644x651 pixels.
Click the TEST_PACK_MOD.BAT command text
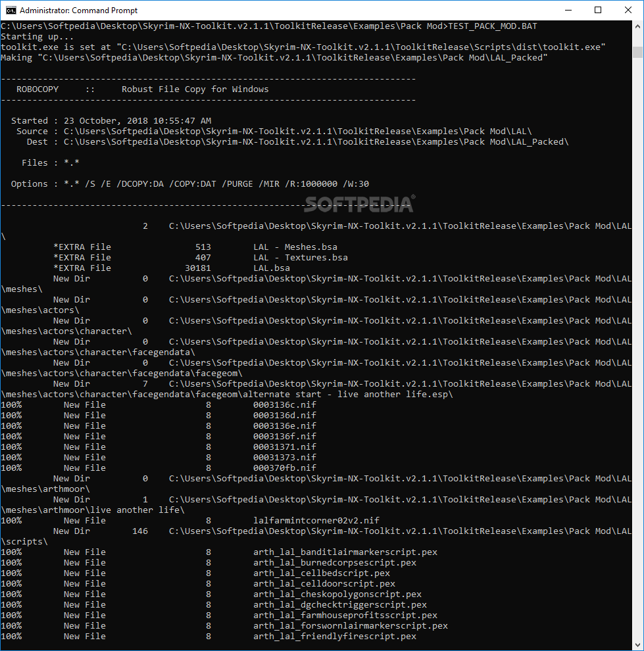(493, 26)
